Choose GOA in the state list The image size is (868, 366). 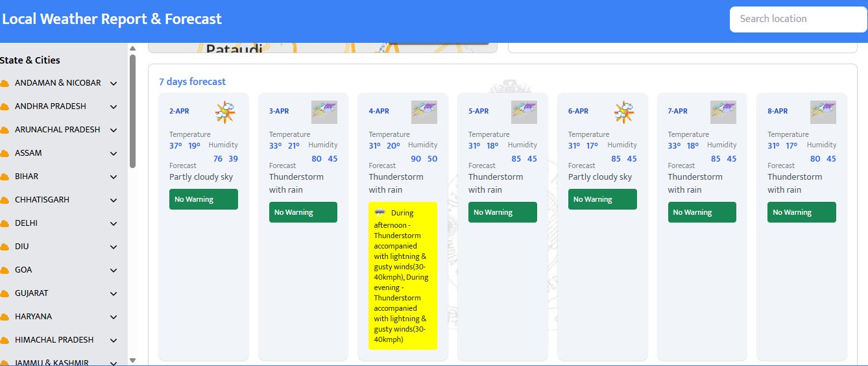pos(23,270)
